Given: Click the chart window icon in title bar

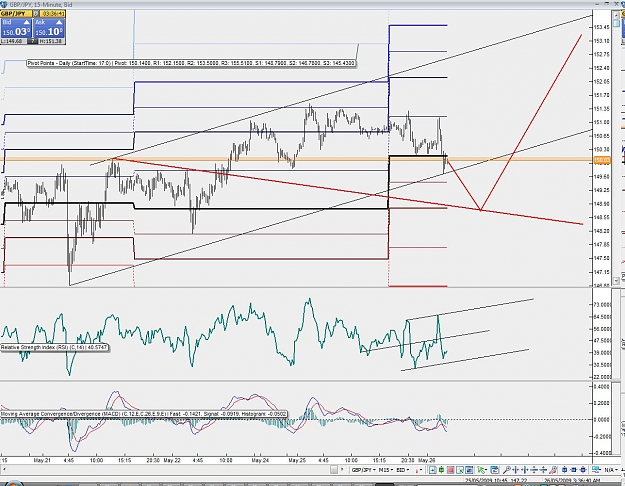Looking at the screenshot, I should [x=4, y=4].
